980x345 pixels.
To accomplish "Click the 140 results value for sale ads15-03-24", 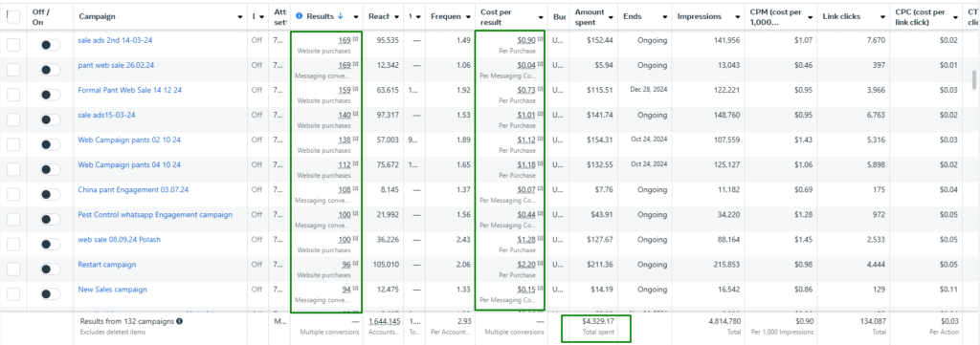I will pos(345,115).
